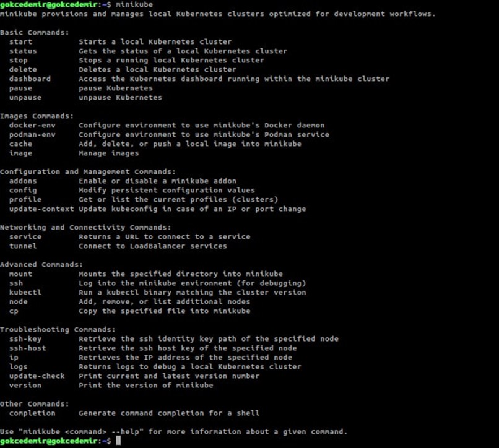Click the 'Troubleshooting Commands:' heading

(58, 330)
